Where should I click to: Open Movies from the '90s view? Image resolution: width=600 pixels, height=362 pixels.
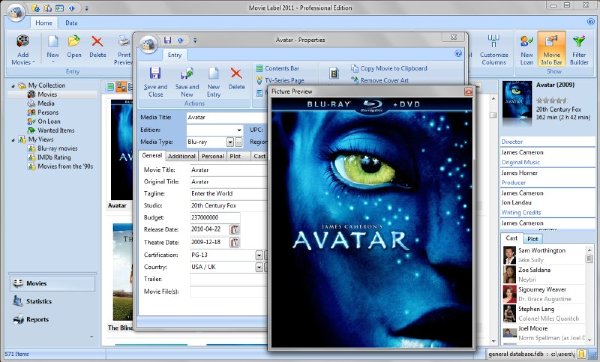point(60,166)
